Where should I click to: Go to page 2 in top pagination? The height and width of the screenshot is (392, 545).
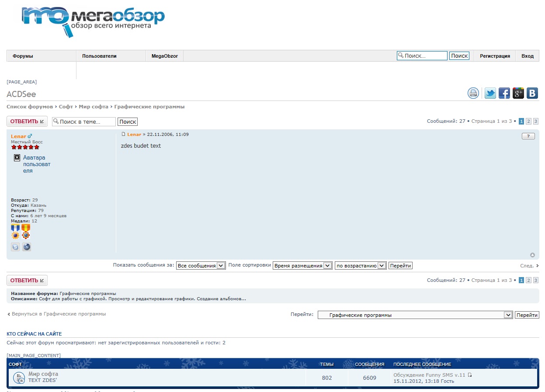point(528,121)
